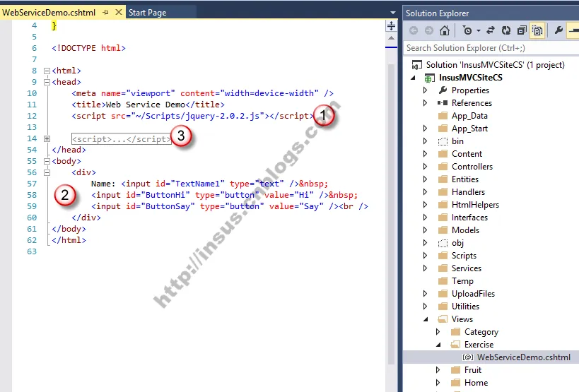Viewport: 579px width, 392px height.
Task: Refresh the Solution Explorer tree
Action: [506, 30]
